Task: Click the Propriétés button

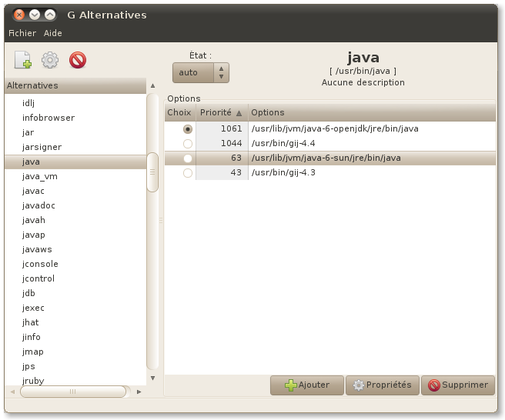Action: coord(382,385)
